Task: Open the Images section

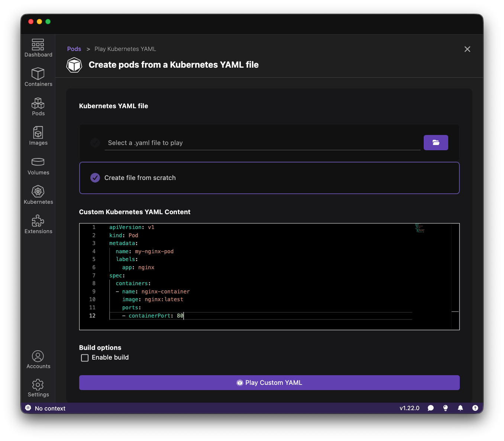Action: 38,136
